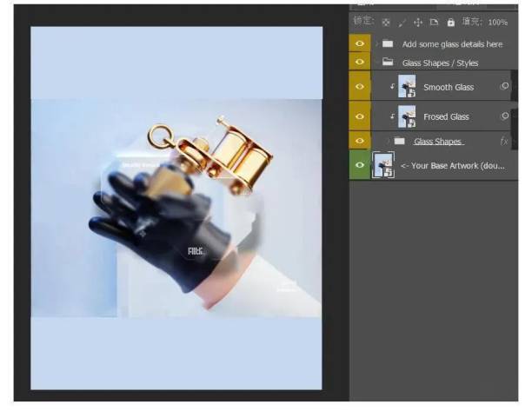Collapse the Glass Shapes / Styles group
The image size is (532, 411).
pyautogui.click(x=376, y=63)
